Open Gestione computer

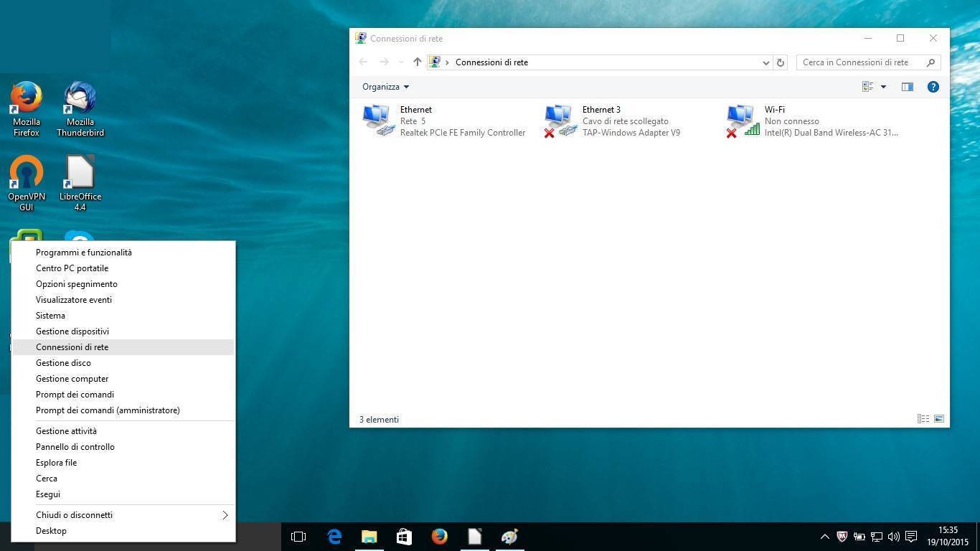(123, 379)
